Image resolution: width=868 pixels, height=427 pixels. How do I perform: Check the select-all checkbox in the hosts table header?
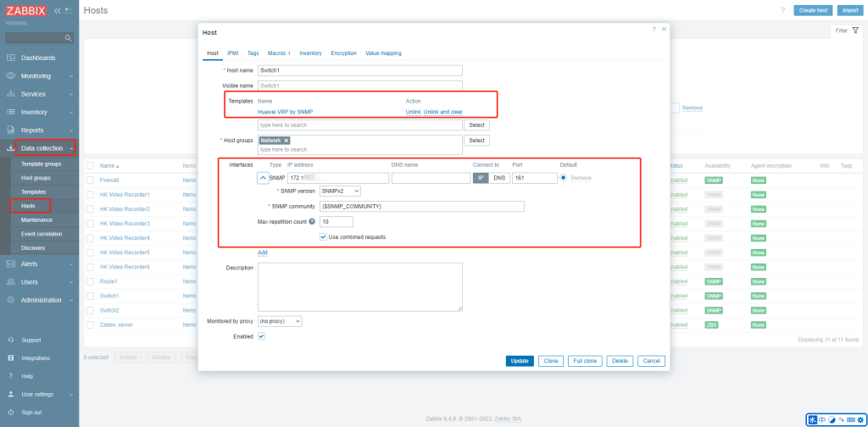[x=90, y=165]
